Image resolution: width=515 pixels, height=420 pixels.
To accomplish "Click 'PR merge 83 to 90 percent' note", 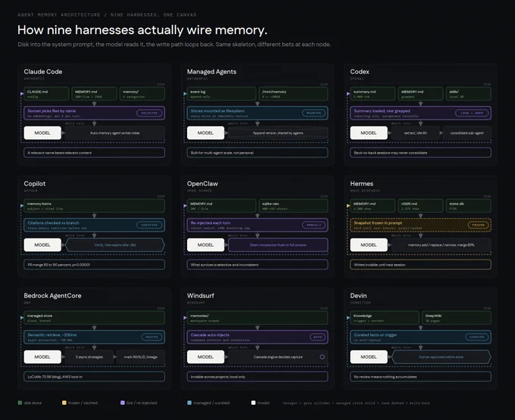I will (94, 264).
